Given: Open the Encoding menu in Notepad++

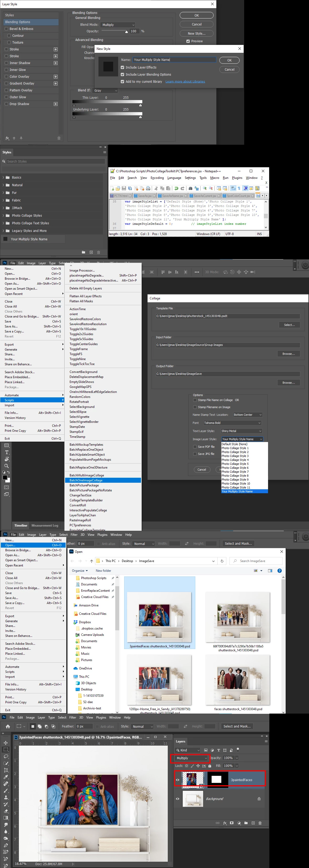Looking at the screenshot, I should click(157, 178).
